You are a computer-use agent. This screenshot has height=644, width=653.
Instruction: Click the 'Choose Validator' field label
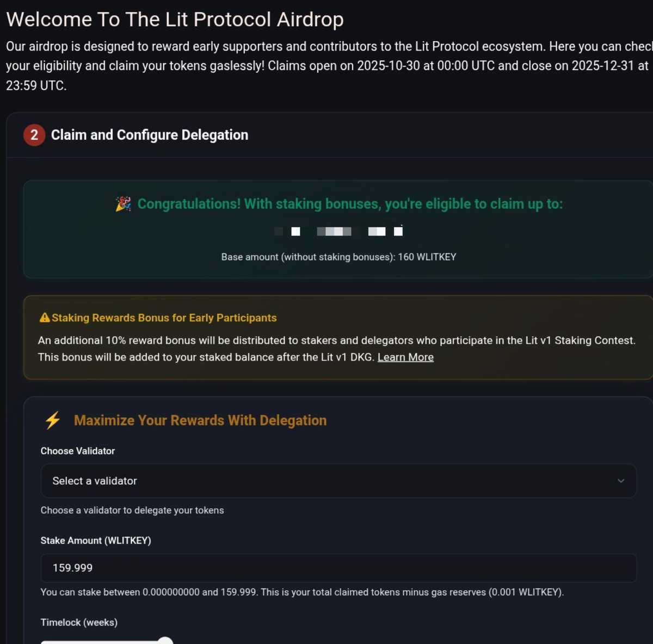coord(78,451)
